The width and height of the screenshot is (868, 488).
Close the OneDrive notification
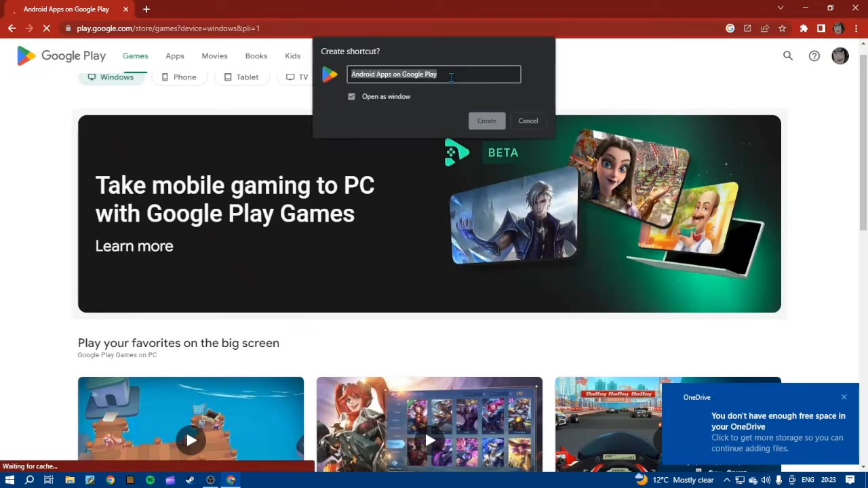tap(844, 397)
